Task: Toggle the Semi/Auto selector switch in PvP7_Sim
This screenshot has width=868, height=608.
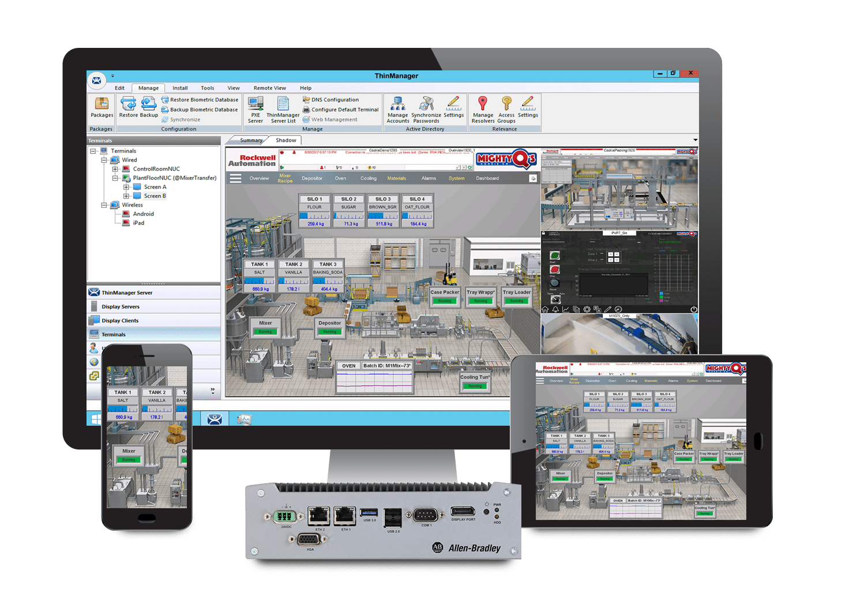Action: pos(555,299)
